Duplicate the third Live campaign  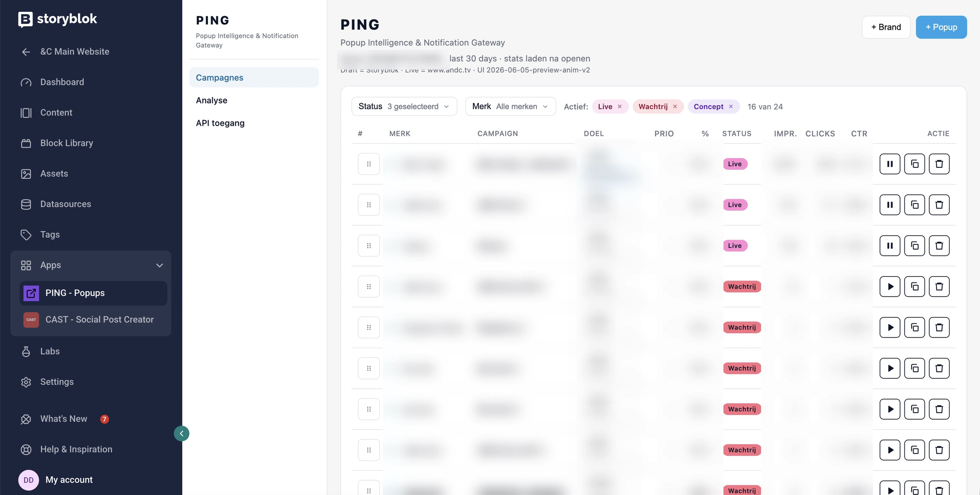pos(914,245)
